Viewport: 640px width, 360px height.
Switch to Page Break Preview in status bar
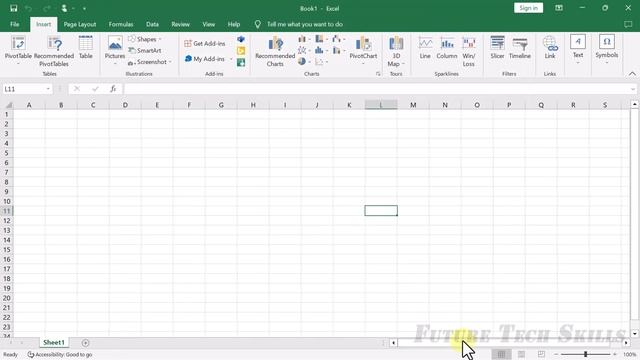541,354
